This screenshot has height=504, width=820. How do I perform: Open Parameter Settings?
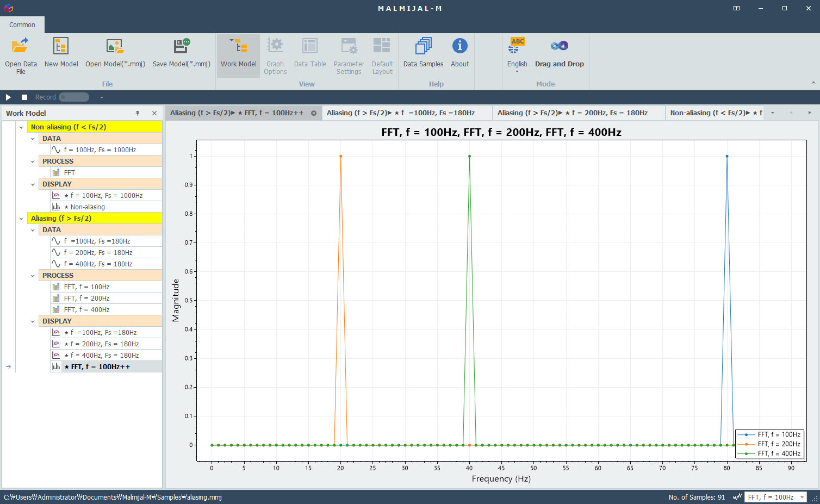coord(349,55)
